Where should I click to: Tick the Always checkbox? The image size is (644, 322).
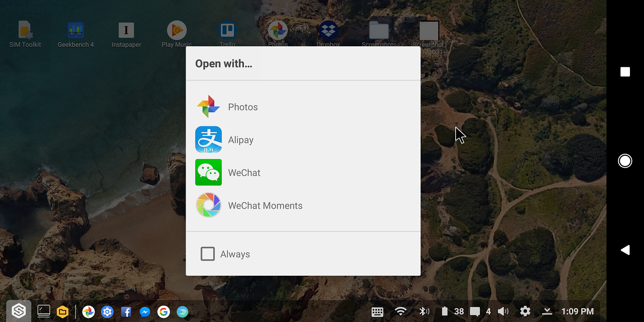coord(208,254)
